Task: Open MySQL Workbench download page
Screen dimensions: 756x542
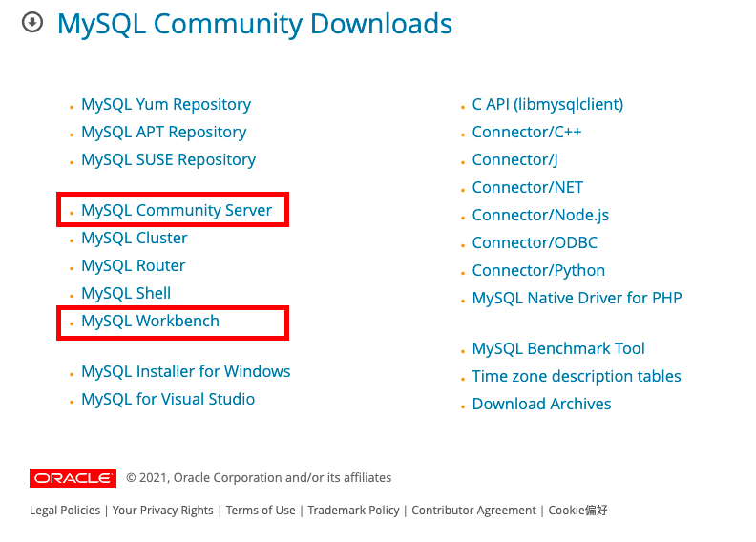Action: (x=150, y=322)
